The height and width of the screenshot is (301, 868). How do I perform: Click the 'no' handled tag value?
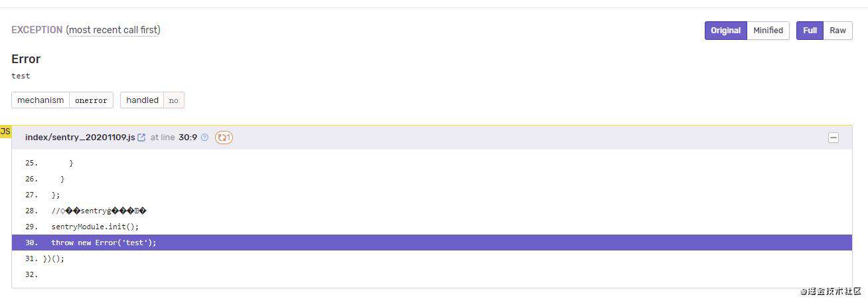pyautogui.click(x=174, y=100)
